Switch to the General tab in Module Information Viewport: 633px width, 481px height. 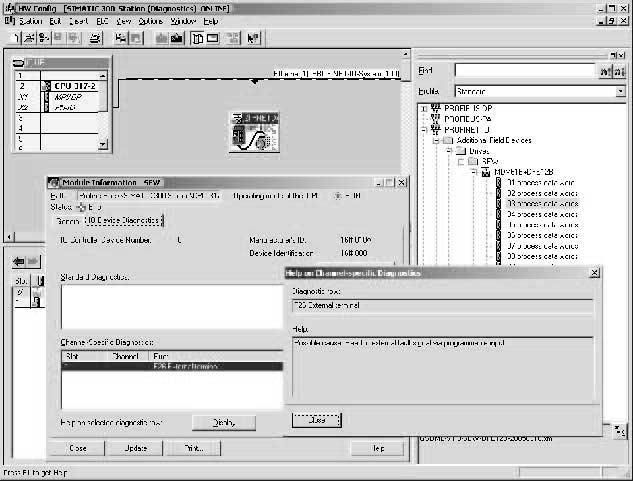point(67,221)
